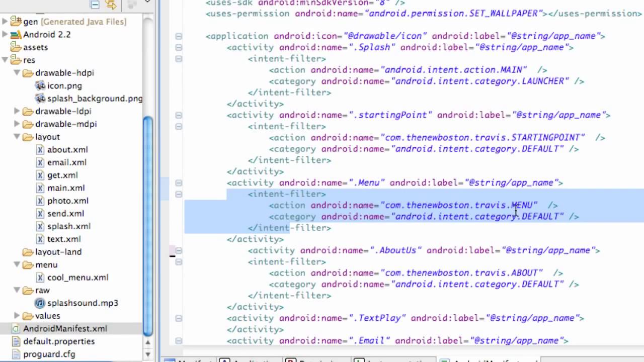Image resolution: width=644 pixels, height=362 pixels.
Task: Fold the .Menu activity block
Action: (x=179, y=183)
